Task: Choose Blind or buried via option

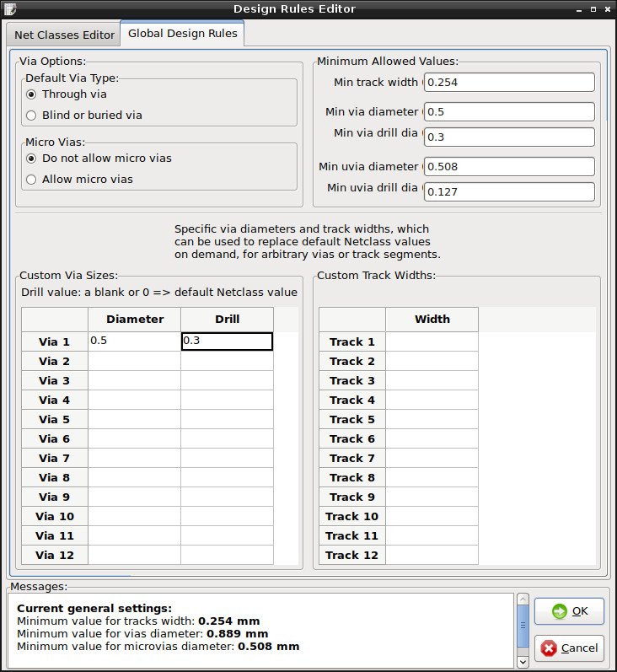Action: click(x=84, y=115)
